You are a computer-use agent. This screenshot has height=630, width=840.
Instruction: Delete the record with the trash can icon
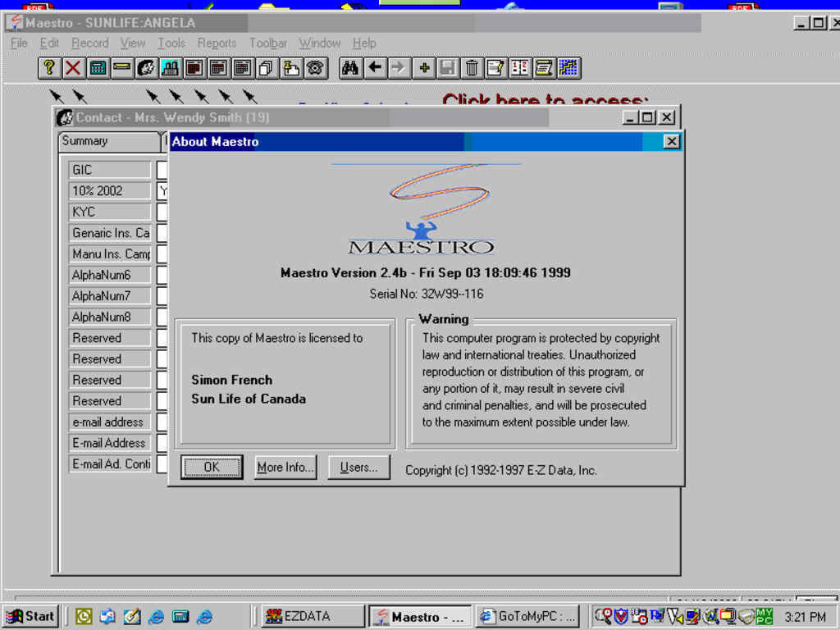(472, 68)
